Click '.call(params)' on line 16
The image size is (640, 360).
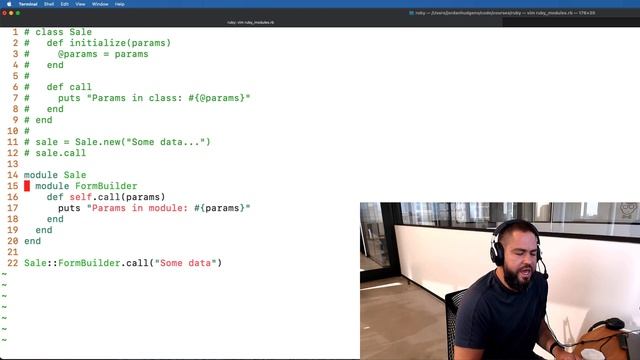pyautogui.click(x=129, y=197)
